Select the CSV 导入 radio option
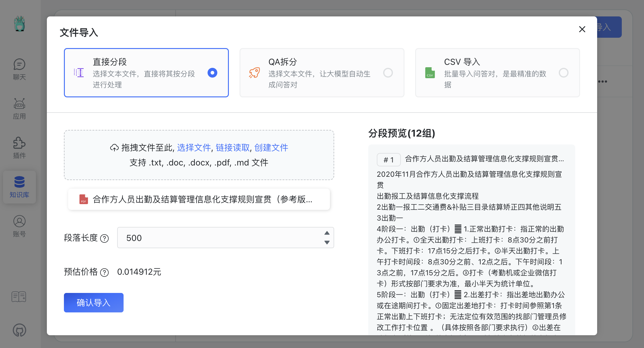Screen dimensions: 644x348 point(563,73)
